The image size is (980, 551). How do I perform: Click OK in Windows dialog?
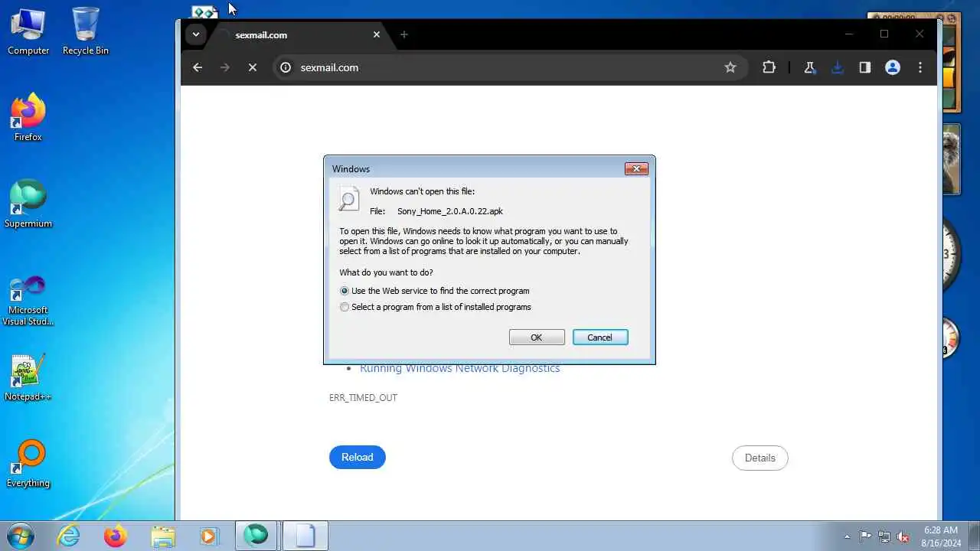point(537,337)
